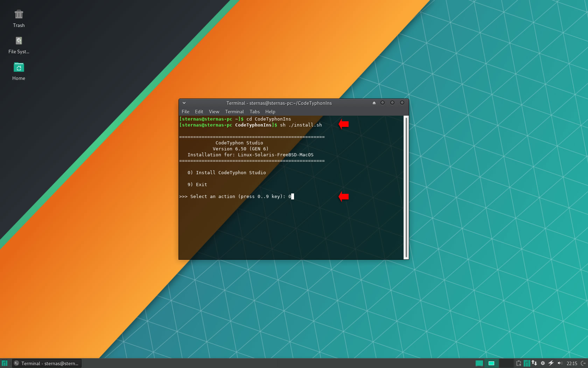Open the Help menu in Terminal
The height and width of the screenshot is (368, 588).
(270, 111)
